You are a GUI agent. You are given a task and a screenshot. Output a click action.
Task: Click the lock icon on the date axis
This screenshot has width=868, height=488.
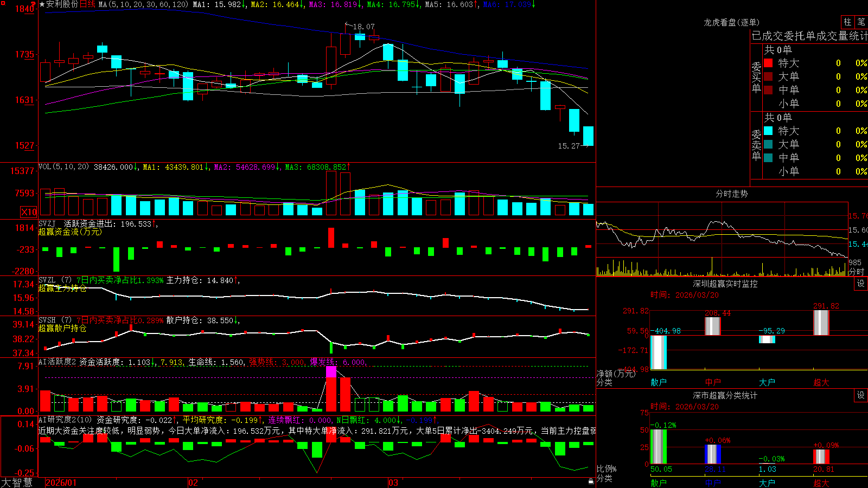(x=591, y=481)
